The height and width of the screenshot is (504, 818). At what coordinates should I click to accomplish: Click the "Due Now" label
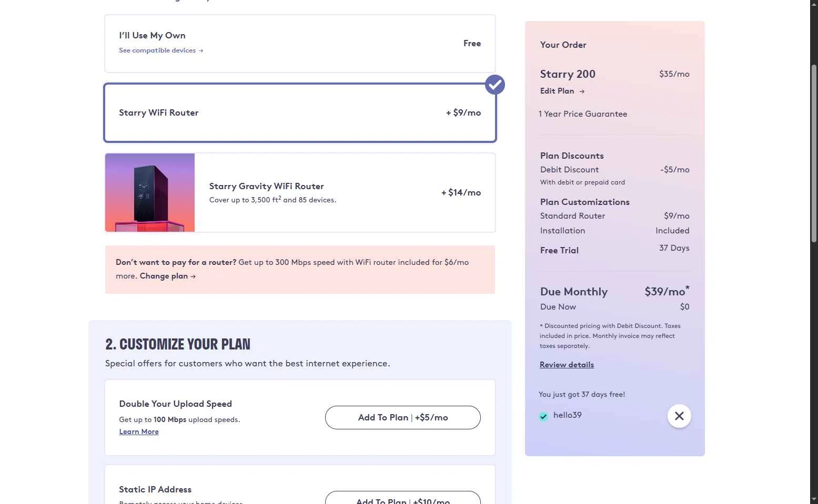point(558,307)
